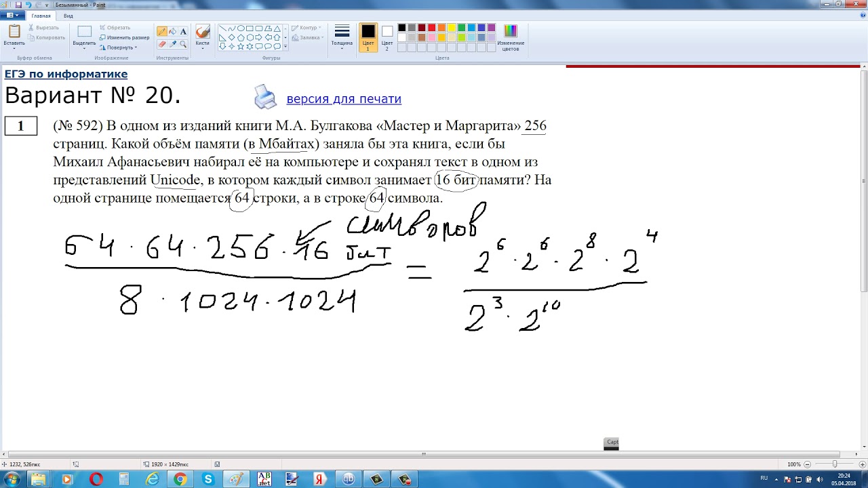This screenshot has width=868, height=488.
Task: Click the boxed question number 1
Action: (20, 125)
